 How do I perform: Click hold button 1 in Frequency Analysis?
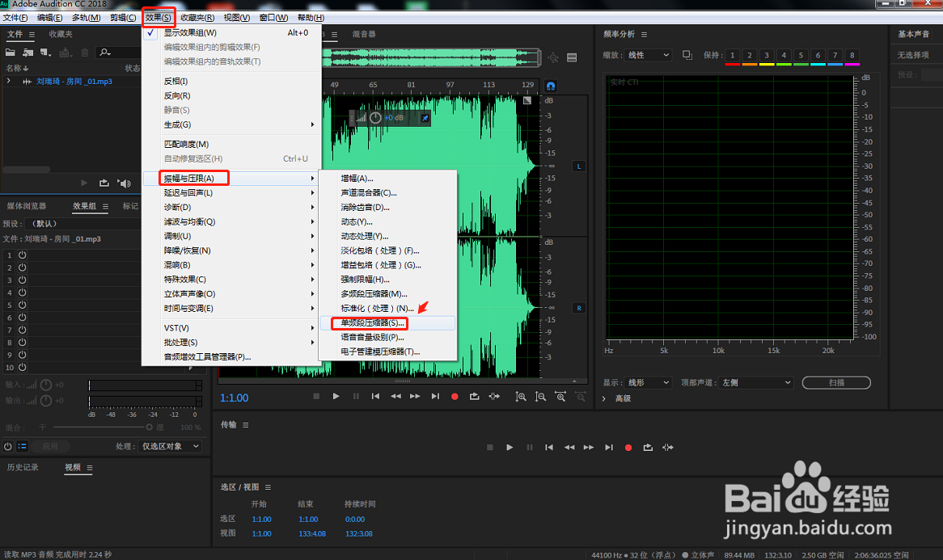(x=733, y=55)
